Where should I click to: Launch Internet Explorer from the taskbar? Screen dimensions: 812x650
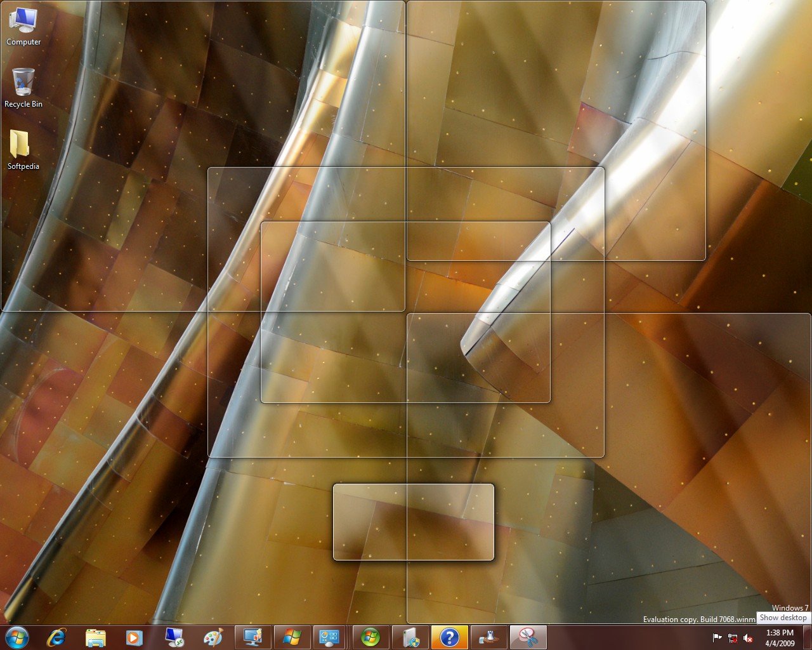coord(56,637)
